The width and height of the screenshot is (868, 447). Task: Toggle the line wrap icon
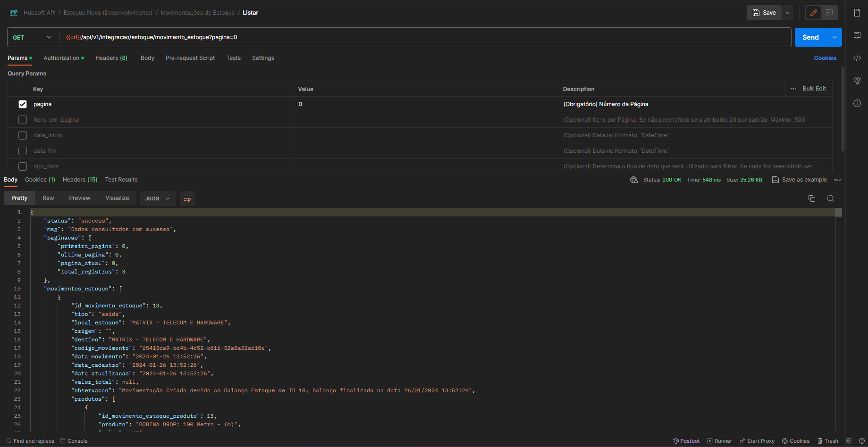187,199
